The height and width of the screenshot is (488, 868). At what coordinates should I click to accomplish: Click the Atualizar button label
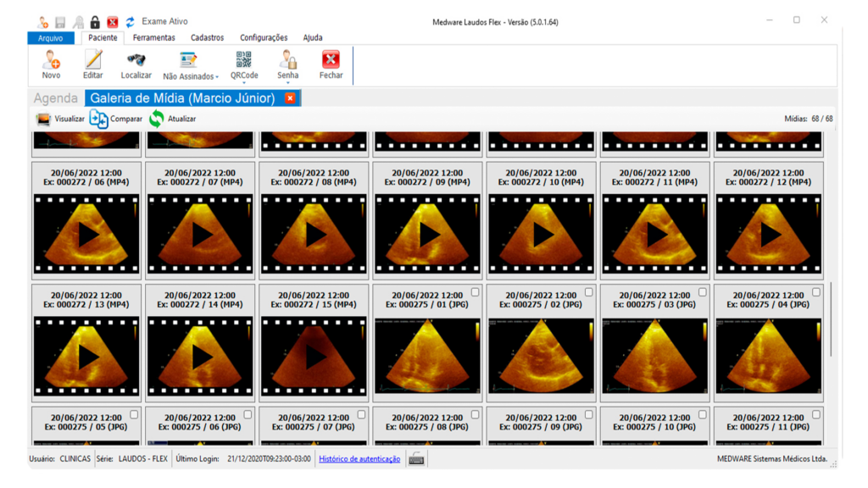pos(181,119)
